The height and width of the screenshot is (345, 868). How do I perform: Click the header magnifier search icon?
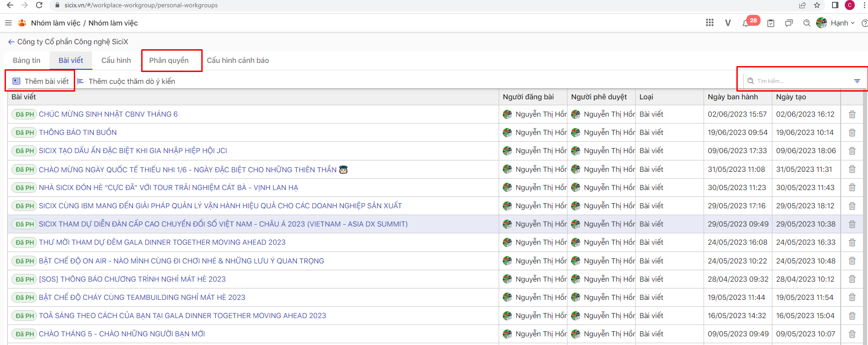807,23
